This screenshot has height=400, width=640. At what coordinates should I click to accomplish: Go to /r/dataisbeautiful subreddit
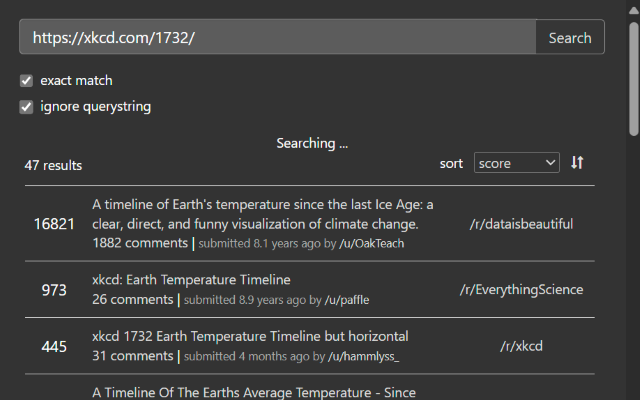521,224
